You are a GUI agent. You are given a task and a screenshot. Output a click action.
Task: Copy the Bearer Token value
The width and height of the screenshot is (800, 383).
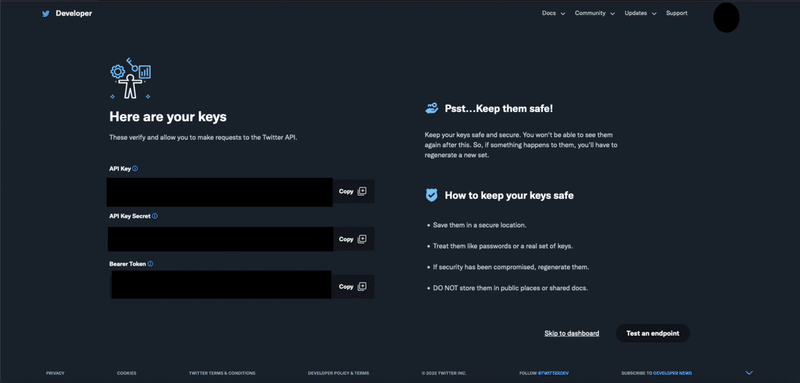click(x=353, y=287)
